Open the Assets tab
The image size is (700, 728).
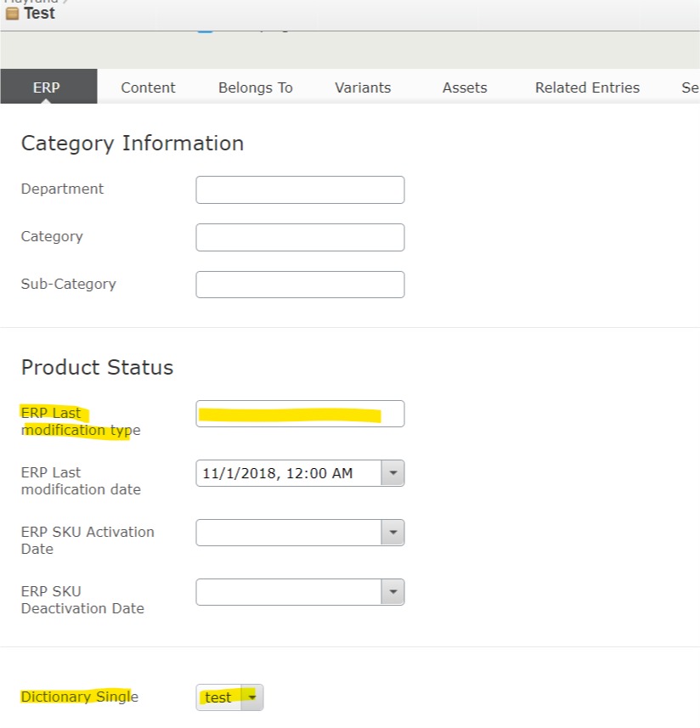[x=465, y=87]
